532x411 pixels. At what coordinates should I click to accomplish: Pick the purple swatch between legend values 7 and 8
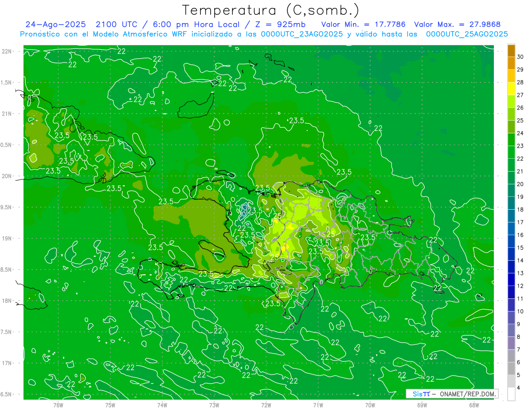tap(511, 344)
